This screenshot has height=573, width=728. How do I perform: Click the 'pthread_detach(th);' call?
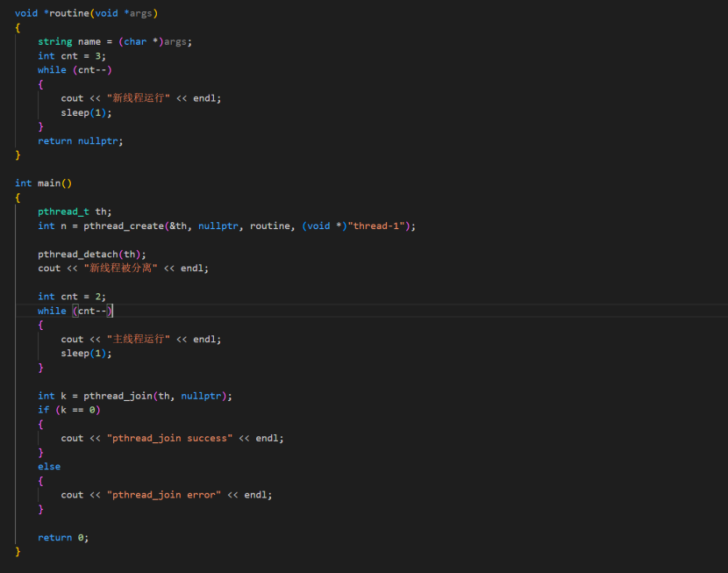[92, 254]
